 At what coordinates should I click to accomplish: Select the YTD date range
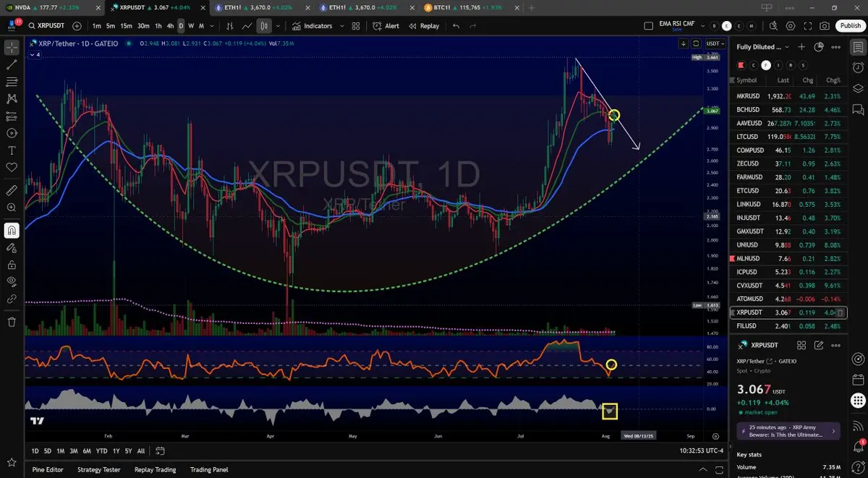(x=101, y=451)
